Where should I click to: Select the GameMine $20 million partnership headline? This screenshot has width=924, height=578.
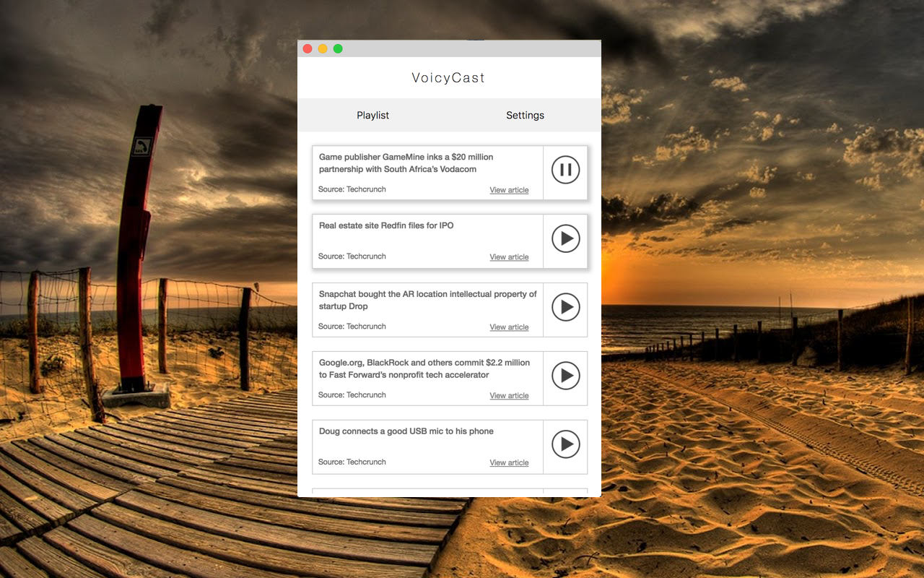[x=406, y=163]
